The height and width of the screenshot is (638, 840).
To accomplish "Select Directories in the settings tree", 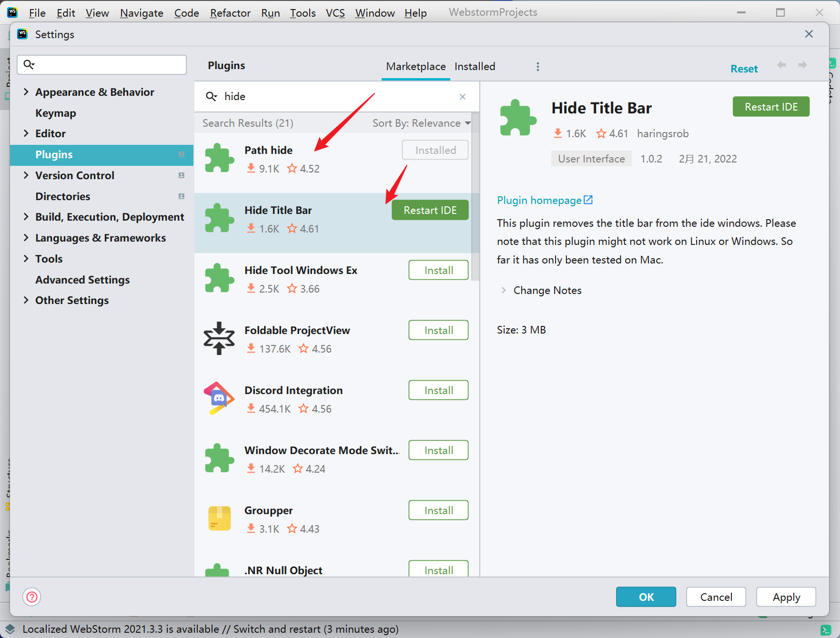I will pos(63,196).
